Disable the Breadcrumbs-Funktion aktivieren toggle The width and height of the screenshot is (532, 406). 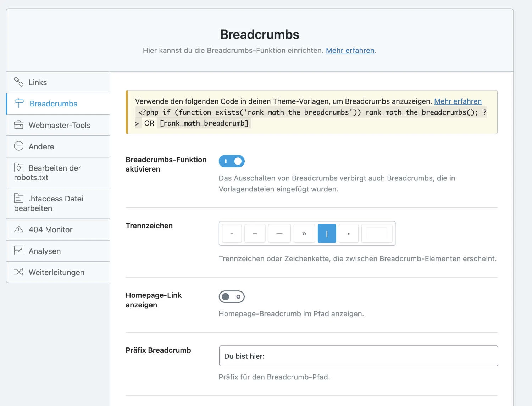tap(232, 161)
